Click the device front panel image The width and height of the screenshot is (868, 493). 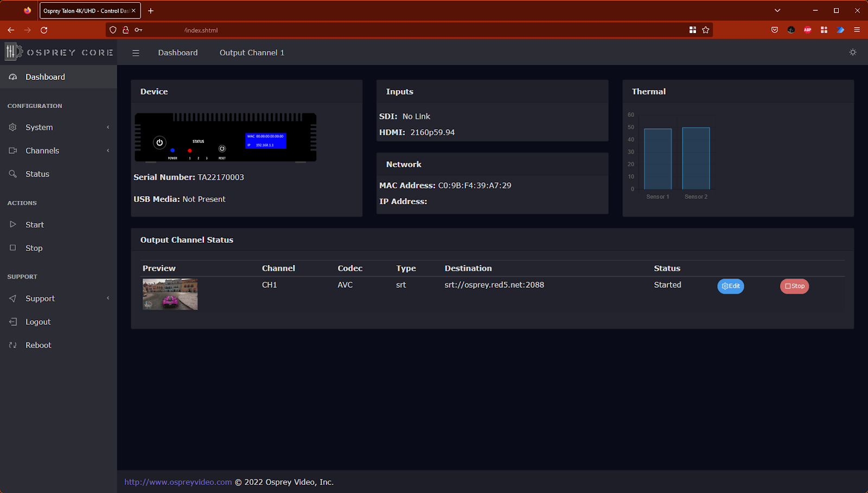click(x=226, y=137)
